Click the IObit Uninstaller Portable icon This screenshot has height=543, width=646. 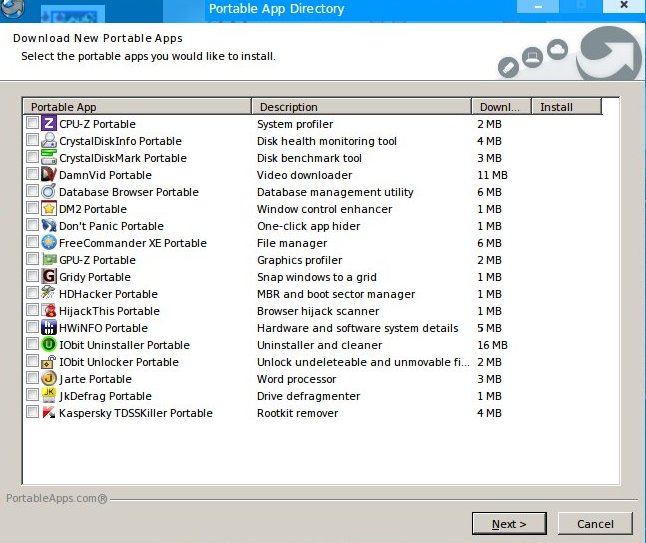(49, 344)
